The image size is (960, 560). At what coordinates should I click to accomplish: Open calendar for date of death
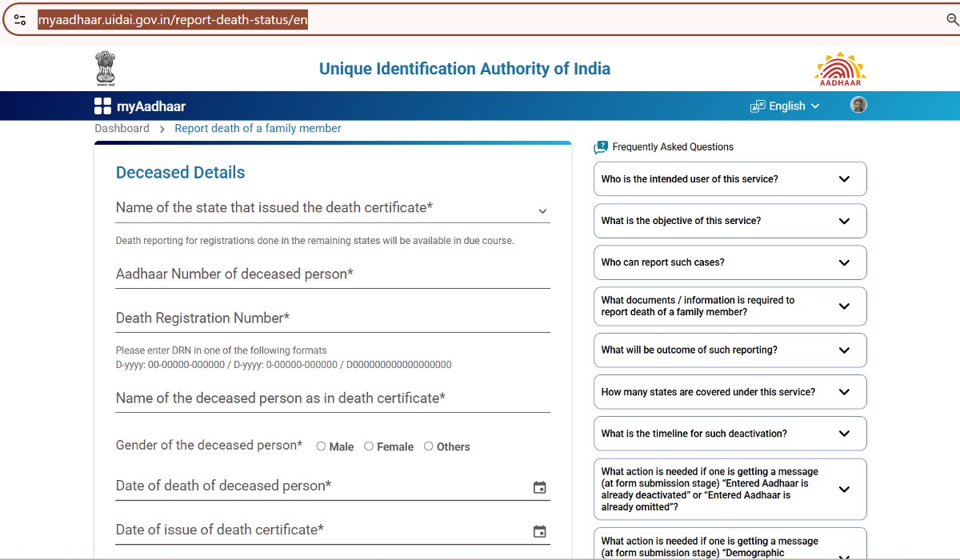(540, 487)
